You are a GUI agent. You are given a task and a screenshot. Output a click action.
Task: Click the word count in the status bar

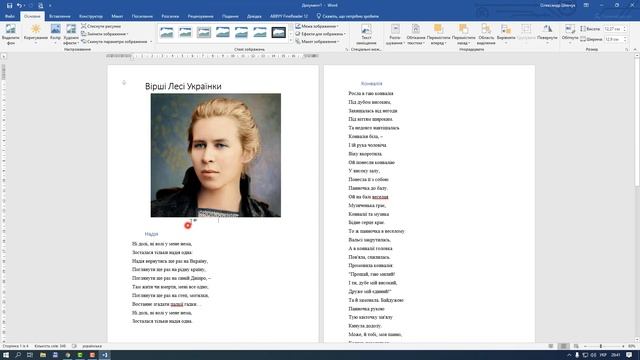click(50, 346)
